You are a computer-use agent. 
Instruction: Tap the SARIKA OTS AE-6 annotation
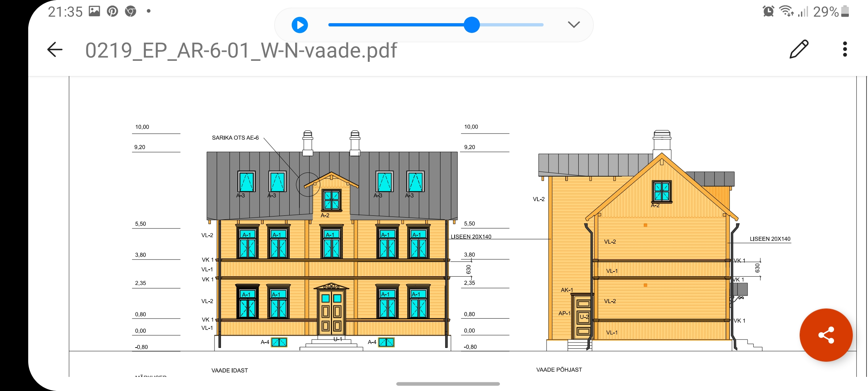pos(235,138)
